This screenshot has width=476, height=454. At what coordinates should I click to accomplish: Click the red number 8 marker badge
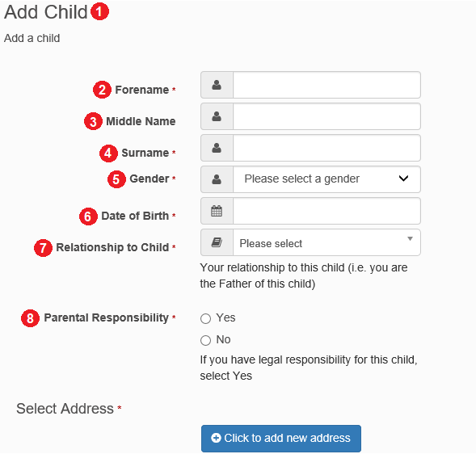coord(30,318)
